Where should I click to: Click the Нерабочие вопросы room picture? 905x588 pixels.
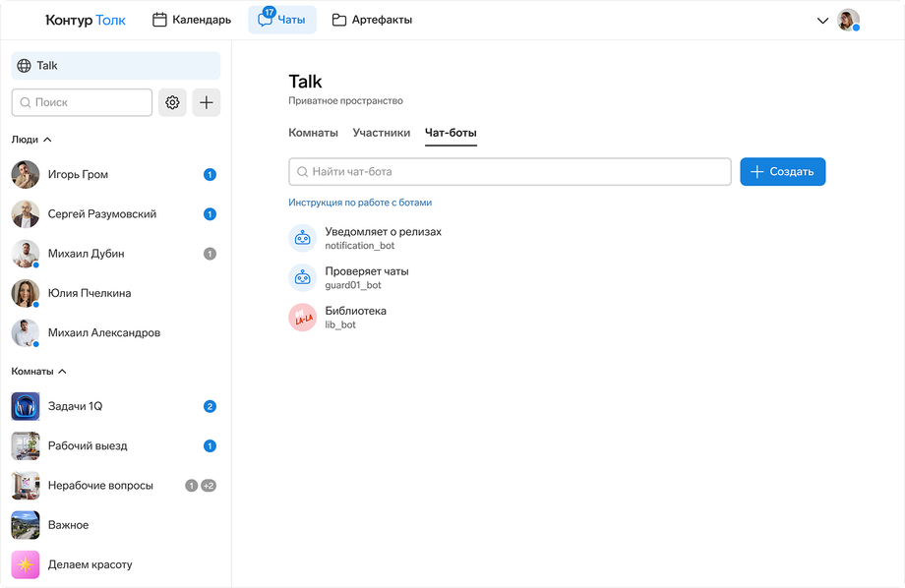[x=26, y=486]
